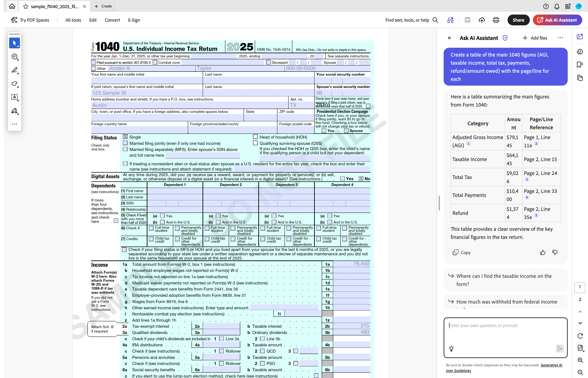Check the Head of household checkbox
The height and width of the screenshot is (378, 588).
tap(255, 137)
